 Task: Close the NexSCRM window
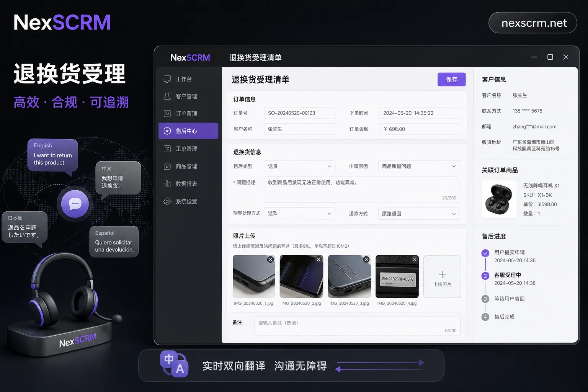coord(566,57)
